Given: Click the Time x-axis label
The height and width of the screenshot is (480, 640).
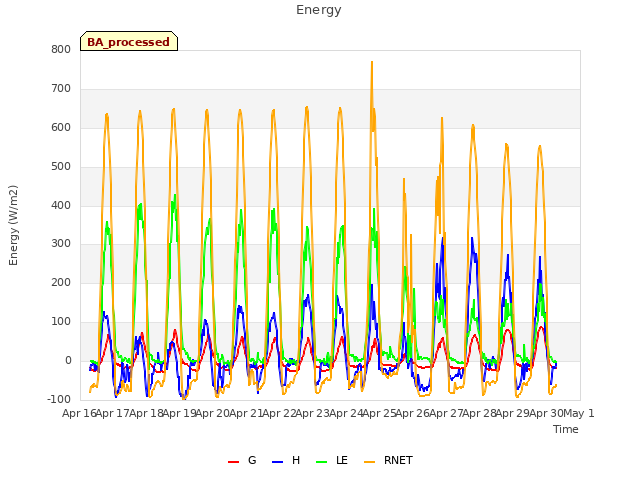Looking at the screenshot, I should click(565, 429).
